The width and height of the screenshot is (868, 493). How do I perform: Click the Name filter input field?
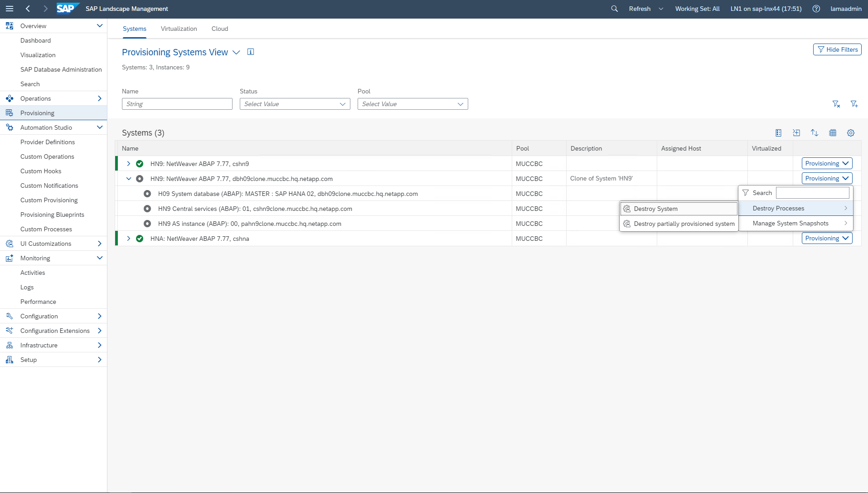(177, 104)
